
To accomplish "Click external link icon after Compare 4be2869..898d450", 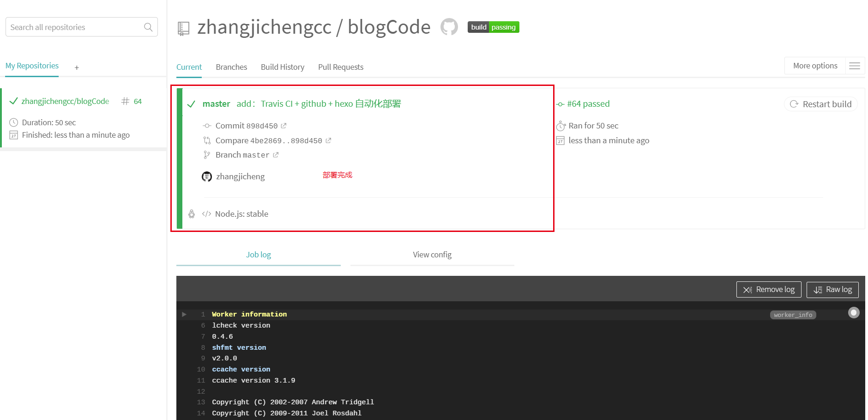I will click(x=328, y=140).
